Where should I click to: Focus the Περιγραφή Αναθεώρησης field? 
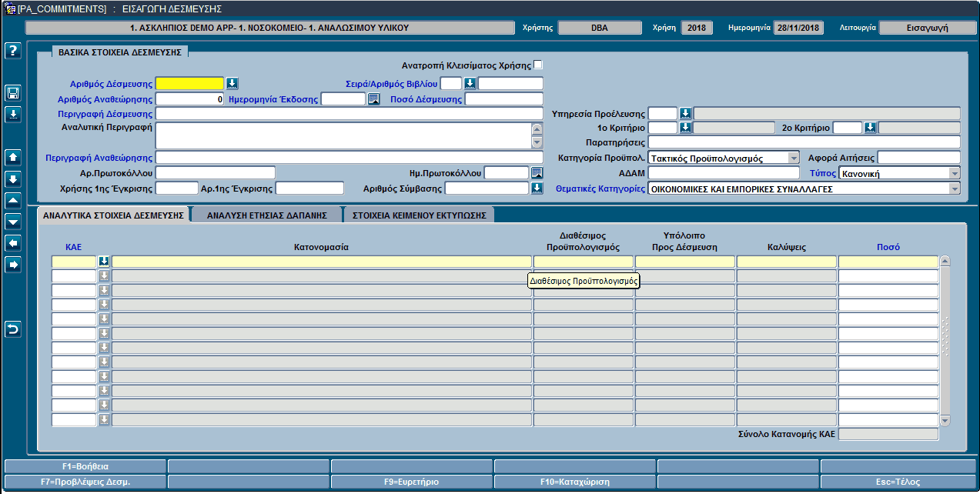point(350,158)
